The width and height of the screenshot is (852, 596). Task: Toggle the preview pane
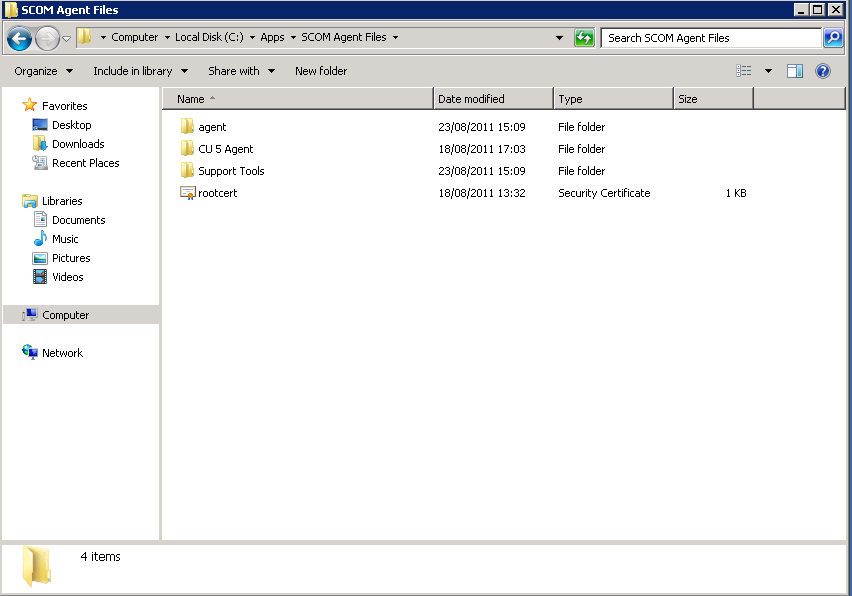point(794,71)
